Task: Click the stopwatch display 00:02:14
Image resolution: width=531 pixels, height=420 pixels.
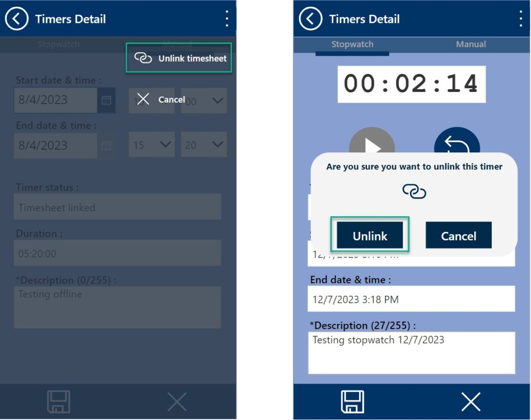Action: [412, 84]
